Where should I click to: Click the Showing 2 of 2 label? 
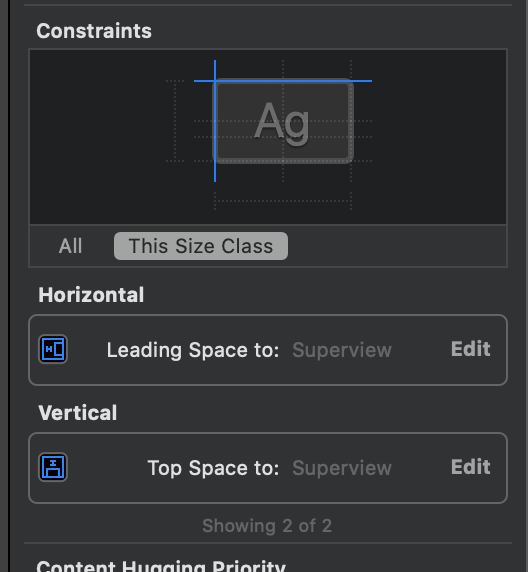(267, 526)
